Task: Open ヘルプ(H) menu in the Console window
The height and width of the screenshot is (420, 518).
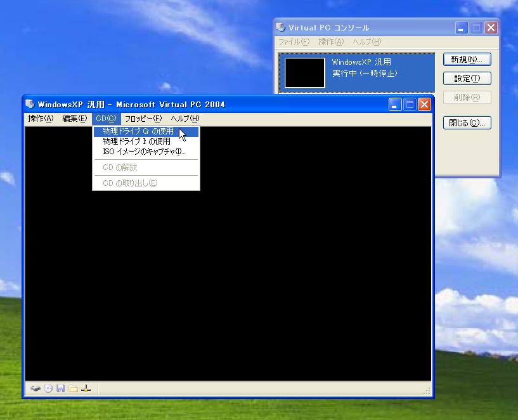Action: (366, 42)
